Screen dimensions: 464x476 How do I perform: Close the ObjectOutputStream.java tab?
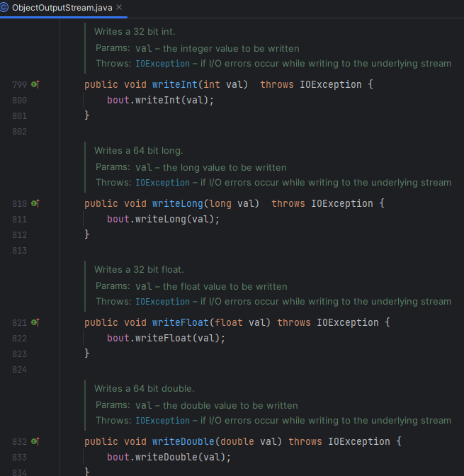pos(119,7)
